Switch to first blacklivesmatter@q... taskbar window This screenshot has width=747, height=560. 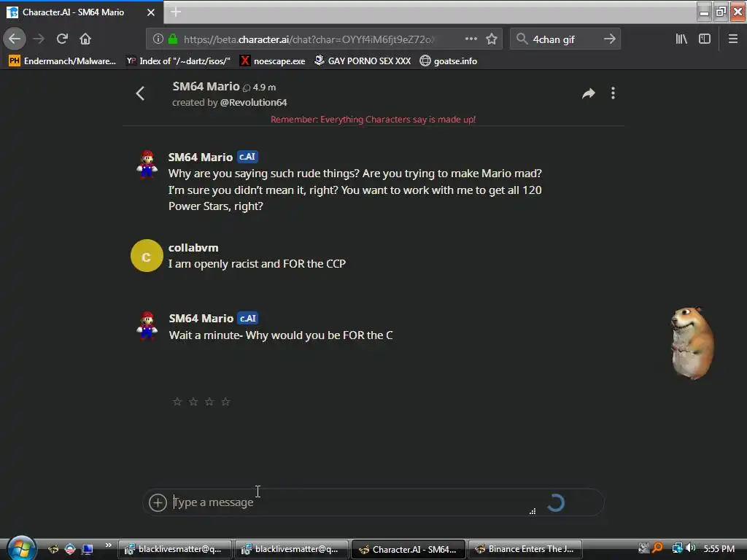tap(174, 549)
